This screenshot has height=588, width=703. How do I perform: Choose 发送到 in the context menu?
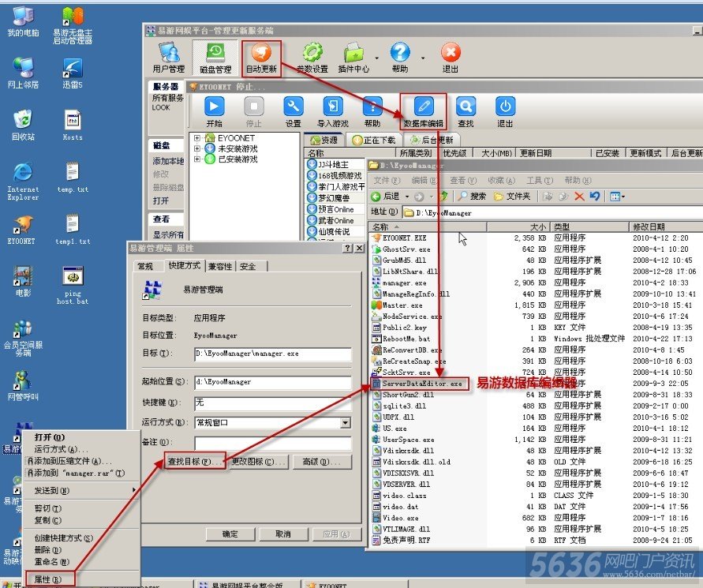(80, 491)
